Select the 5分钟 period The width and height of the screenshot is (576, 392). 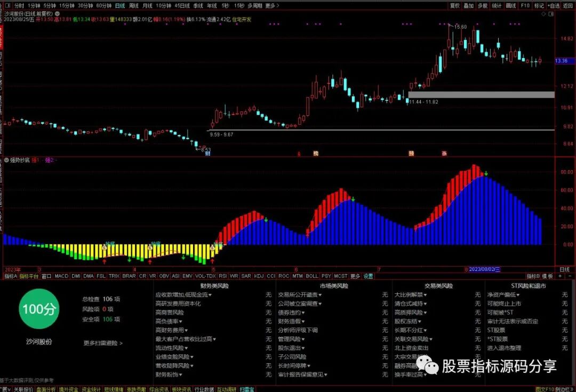coord(49,5)
